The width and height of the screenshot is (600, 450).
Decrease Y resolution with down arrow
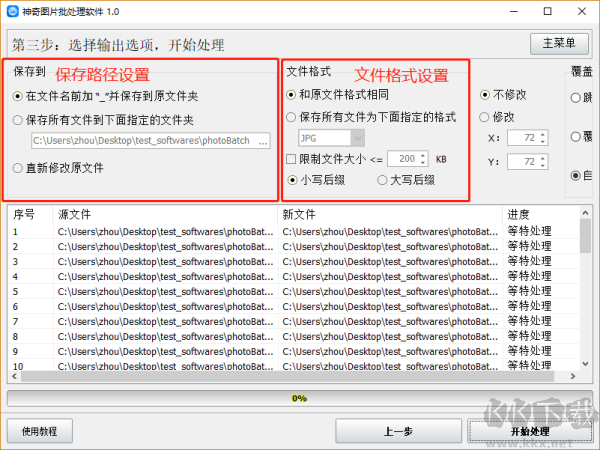(x=543, y=165)
